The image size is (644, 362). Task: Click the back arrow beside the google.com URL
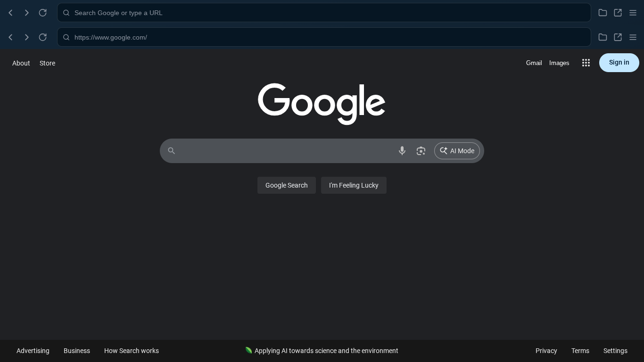[10, 37]
